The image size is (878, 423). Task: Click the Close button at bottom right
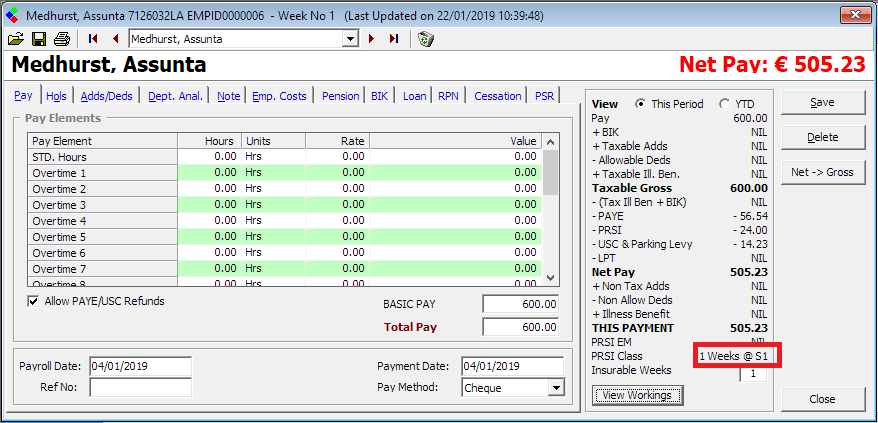tap(823, 399)
